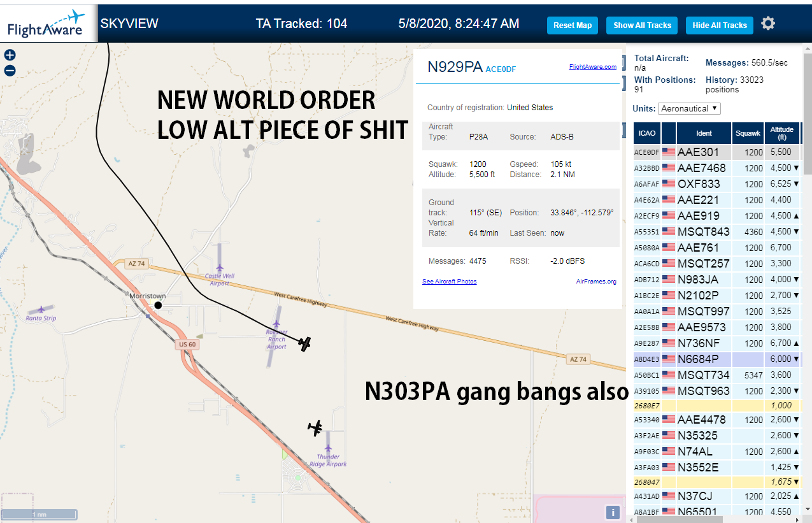Image resolution: width=812 pixels, height=523 pixels.
Task: Open the FlightAware.com link in the aircraft panel
Action: pyautogui.click(x=592, y=67)
